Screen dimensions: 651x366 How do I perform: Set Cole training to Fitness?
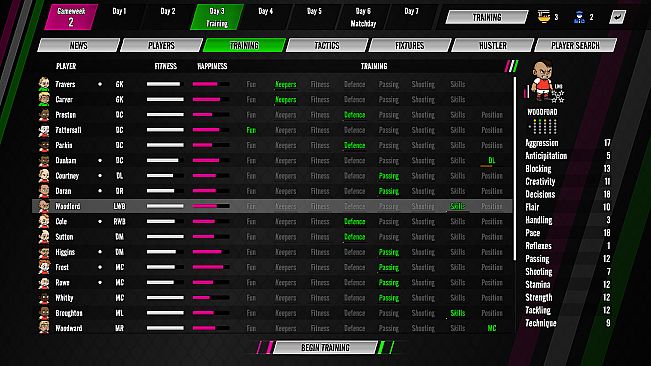[x=320, y=222]
